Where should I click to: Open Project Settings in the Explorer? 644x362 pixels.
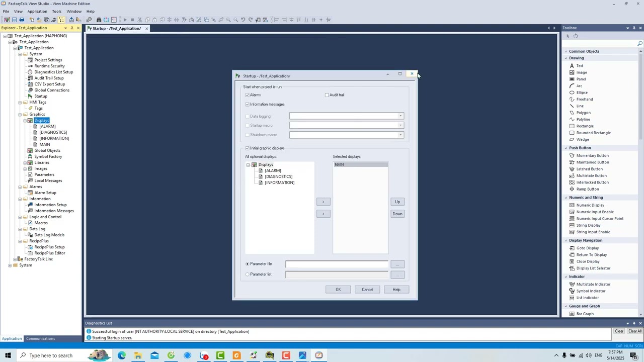(x=48, y=60)
